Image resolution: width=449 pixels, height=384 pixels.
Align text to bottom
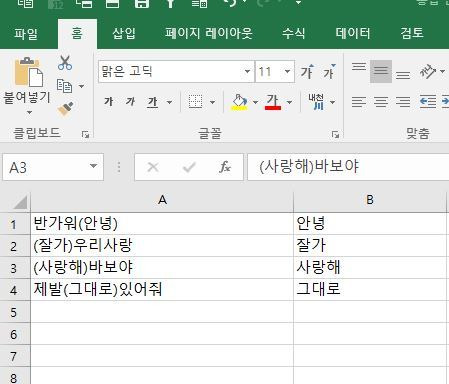[x=403, y=75]
